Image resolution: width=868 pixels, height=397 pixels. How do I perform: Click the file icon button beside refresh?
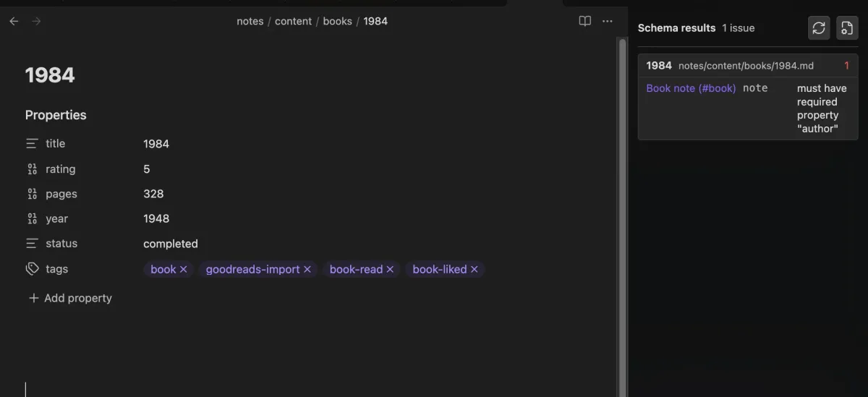click(x=847, y=28)
